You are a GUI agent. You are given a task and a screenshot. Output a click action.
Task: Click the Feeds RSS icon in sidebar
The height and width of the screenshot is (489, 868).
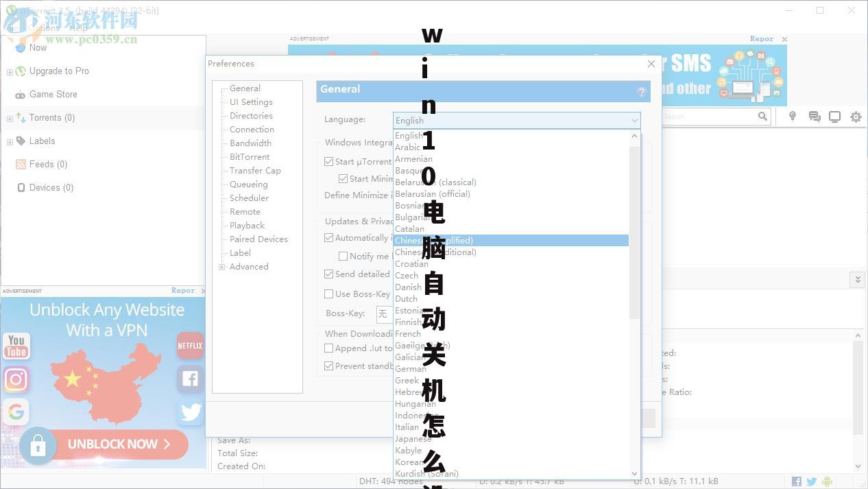tap(21, 164)
